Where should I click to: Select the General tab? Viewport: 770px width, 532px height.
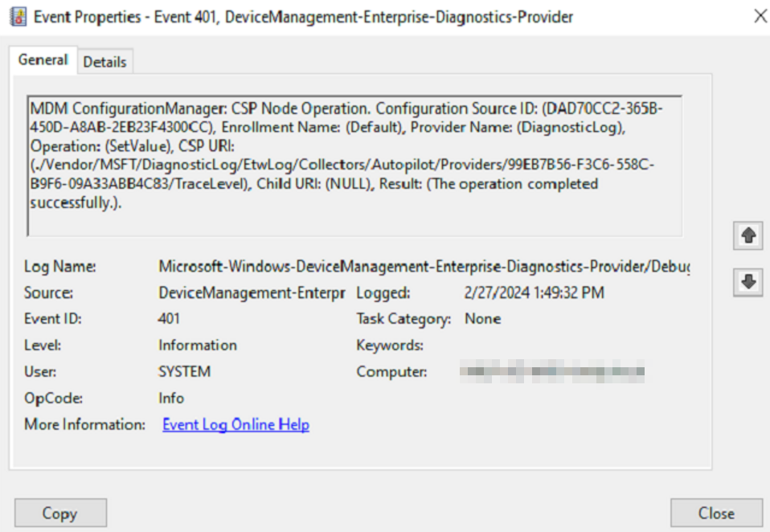[x=43, y=60]
